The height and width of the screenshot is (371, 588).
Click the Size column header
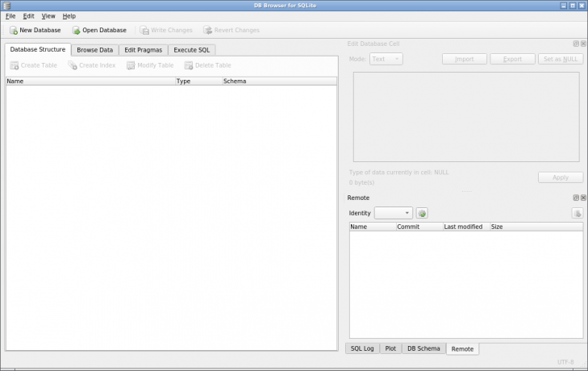536,227
